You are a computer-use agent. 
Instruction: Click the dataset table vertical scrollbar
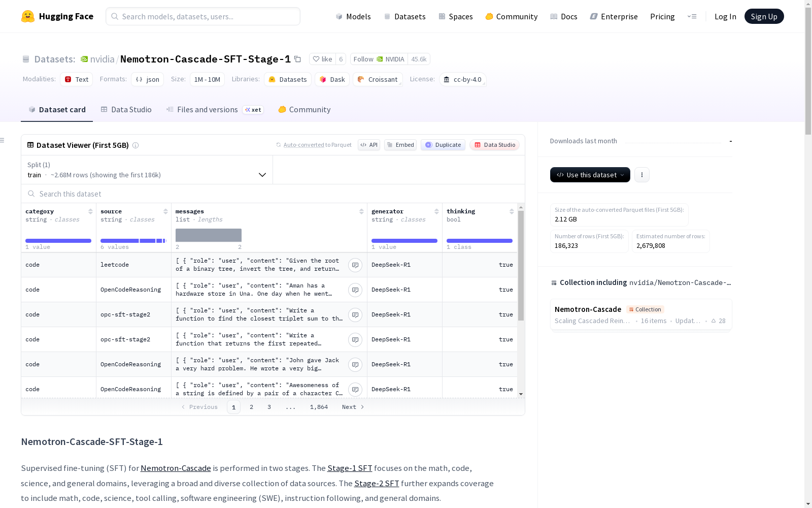[521, 266]
